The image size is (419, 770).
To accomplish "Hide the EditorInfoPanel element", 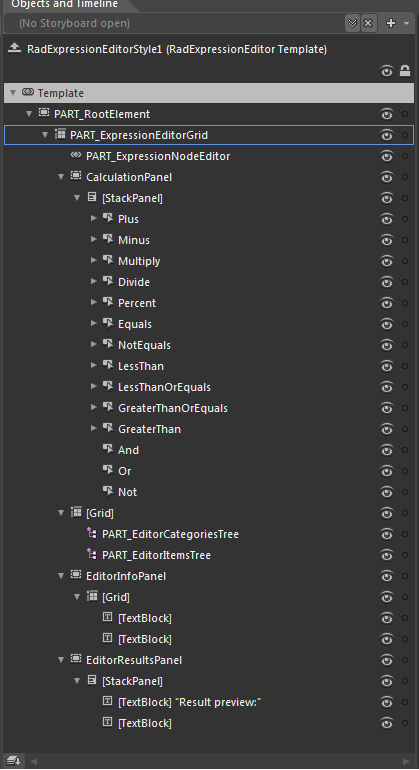I will (387, 576).
